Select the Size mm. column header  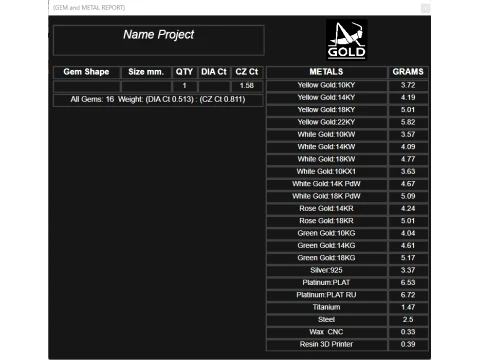146,72
